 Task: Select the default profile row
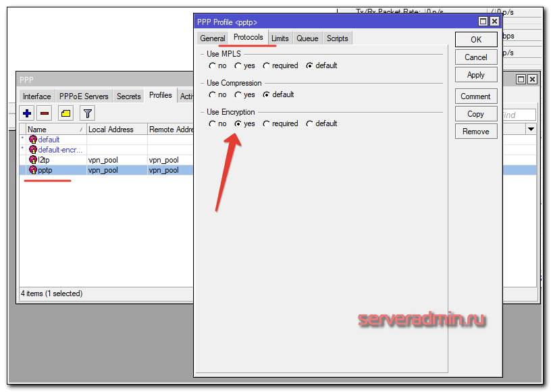(x=107, y=140)
